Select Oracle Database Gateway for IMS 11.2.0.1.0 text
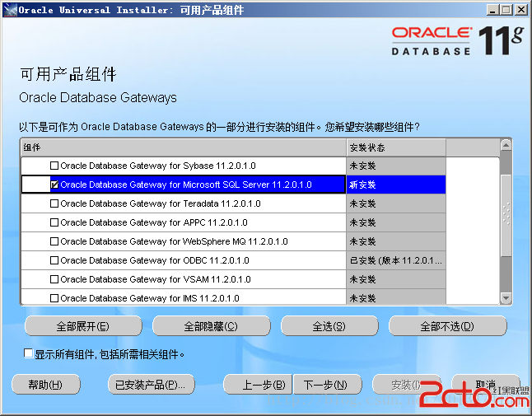The width and height of the screenshot is (532, 416). [x=150, y=298]
